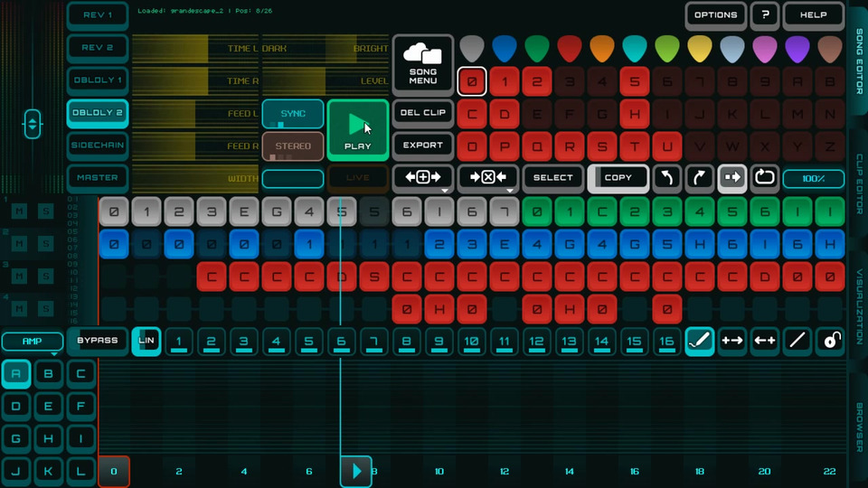Image resolution: width=868 pixels, height=488 pixels.
Task: Select red clip slot H in palette
Action: [635, 114]
